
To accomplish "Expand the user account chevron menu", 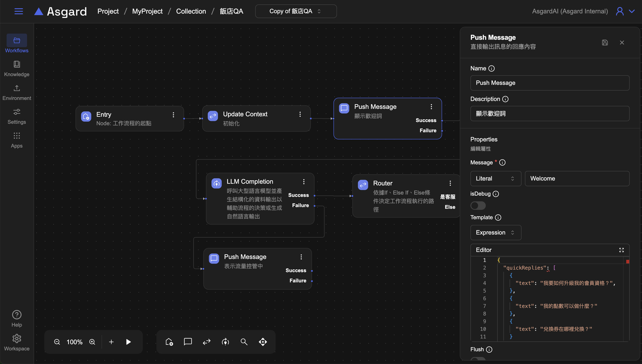I will (x=632, y=11).
